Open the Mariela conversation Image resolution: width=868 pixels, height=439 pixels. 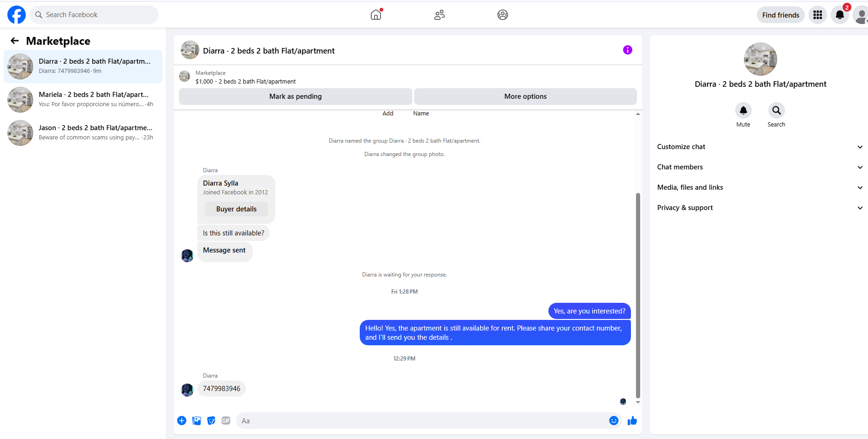(x=83, y=100)
